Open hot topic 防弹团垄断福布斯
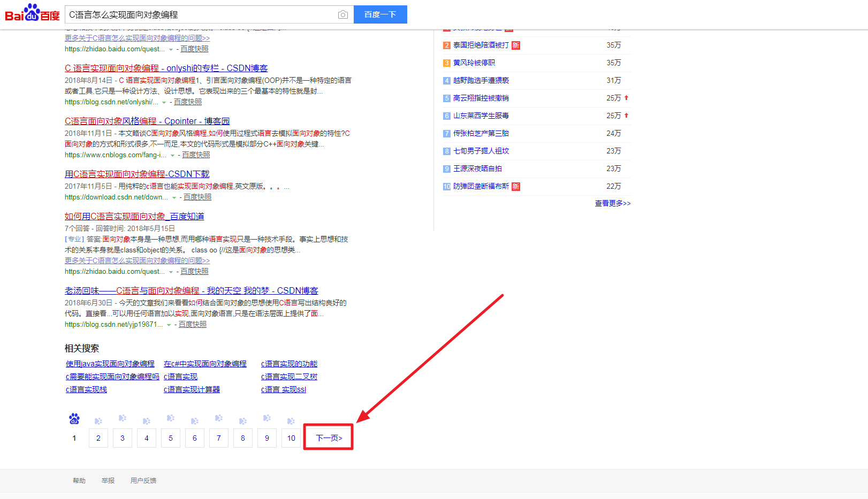This screenshot has height=499, width=868. click(x=481, y=187)
